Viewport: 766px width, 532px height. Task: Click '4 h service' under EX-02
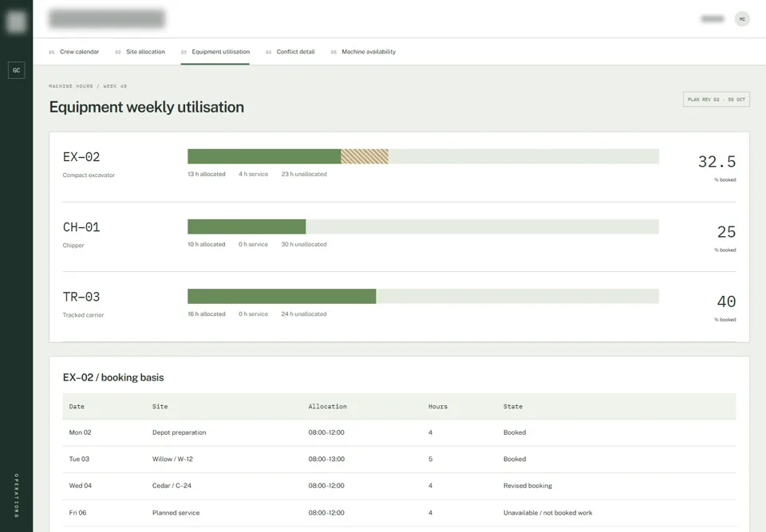tap(254, 174)
